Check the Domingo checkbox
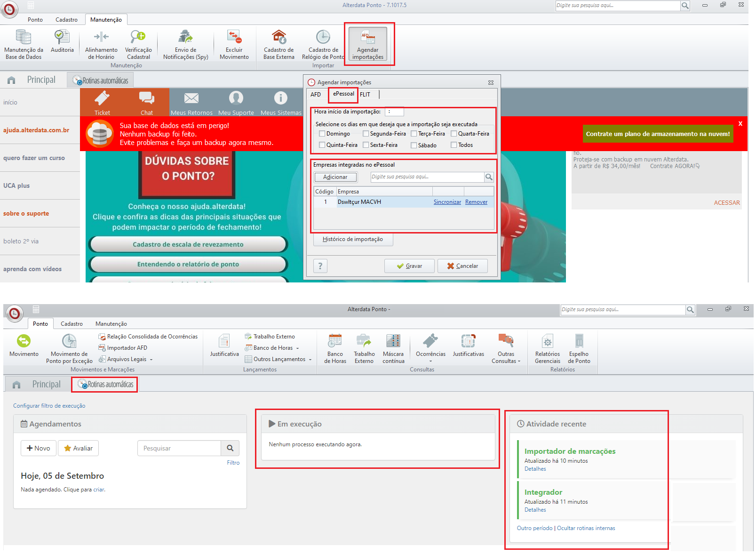756x555 pixels. coord(322,134)
